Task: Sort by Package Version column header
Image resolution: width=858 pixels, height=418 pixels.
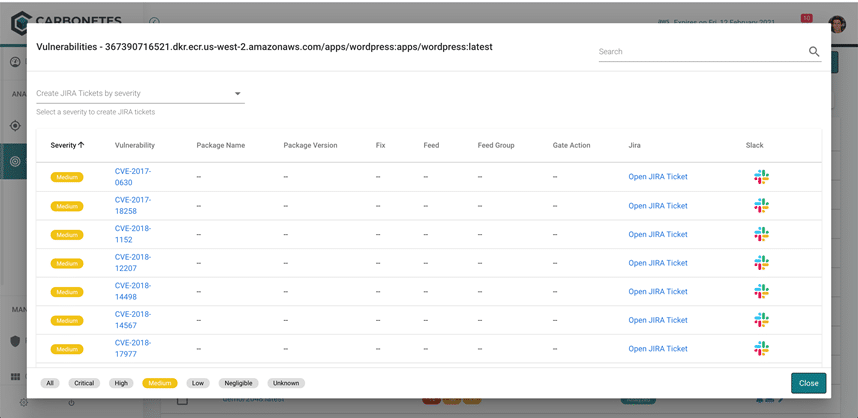Action: (310, 146)
